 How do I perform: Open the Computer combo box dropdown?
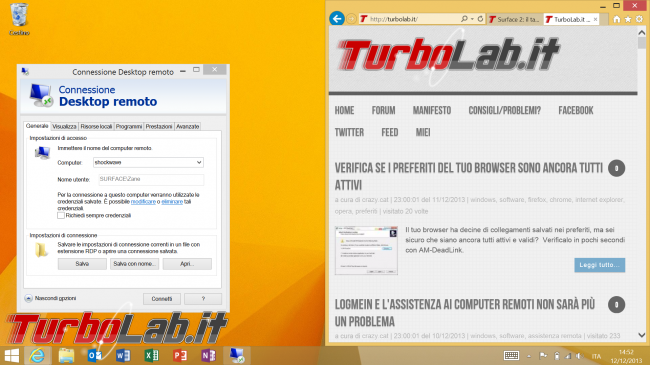[x=199, y=163]
